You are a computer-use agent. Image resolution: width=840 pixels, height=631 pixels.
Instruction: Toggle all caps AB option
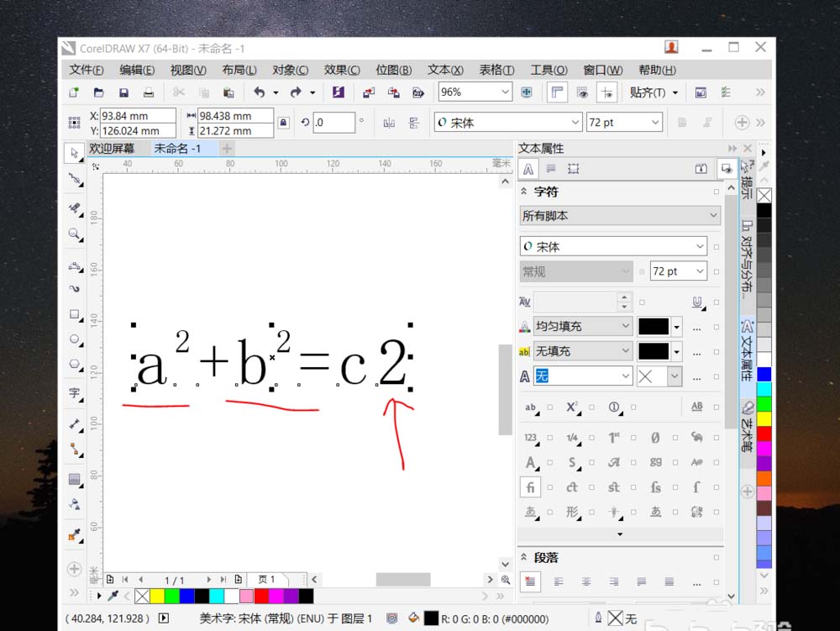point(697,406)
